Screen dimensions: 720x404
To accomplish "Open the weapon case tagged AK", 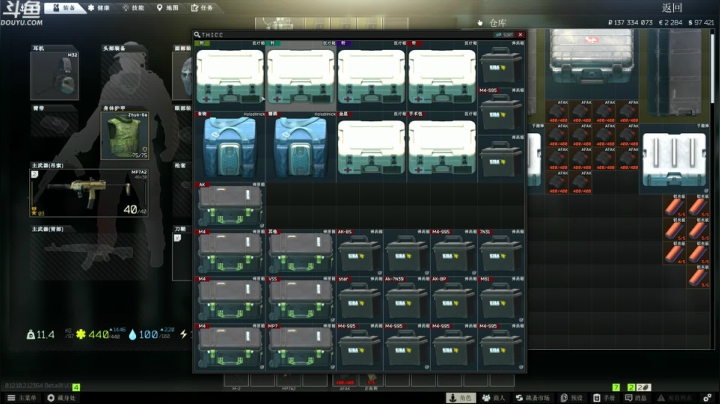I will click(x=230, y=206).
